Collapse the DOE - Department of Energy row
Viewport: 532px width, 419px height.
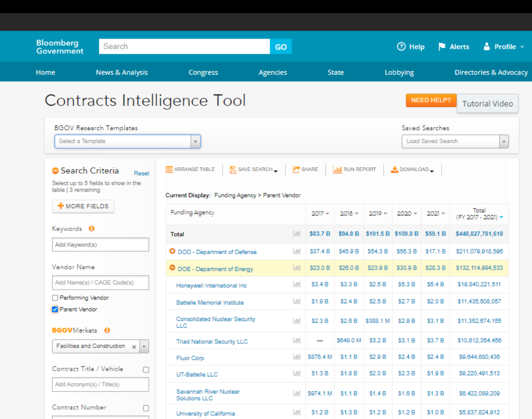pyautogui.click(x=172, y=268)
